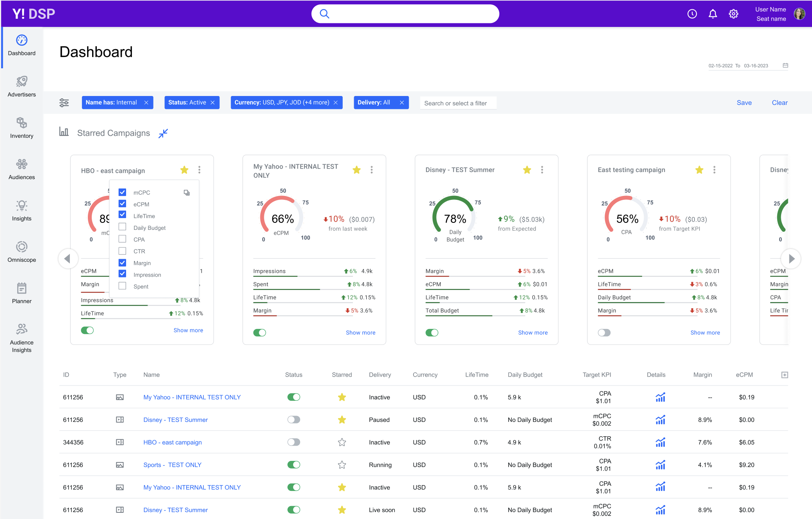
Task: Turn off HBO - east campaign card toggle
Action: (x=87, y=331)
